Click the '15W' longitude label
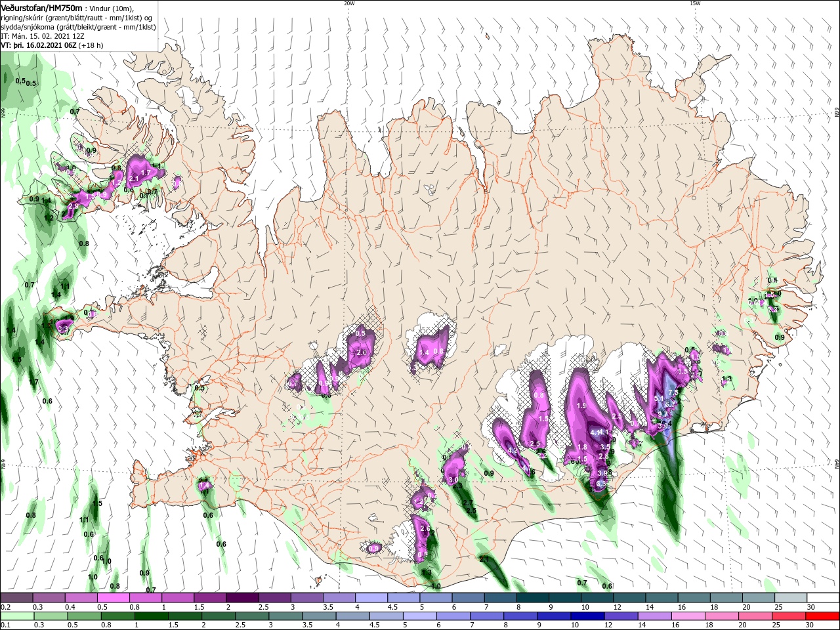The height and width of the screenshot is (630, 840). coord(695,3)
